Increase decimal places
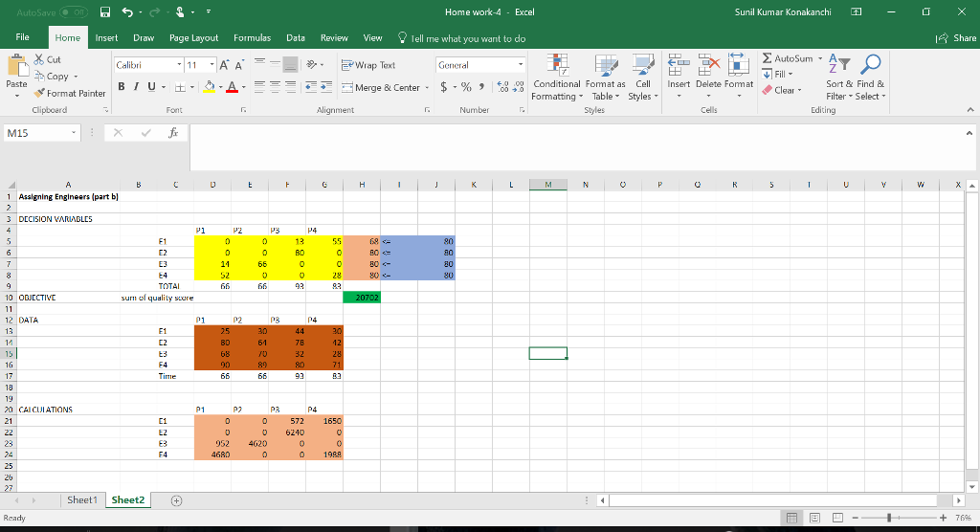 click(x=503, y=87)
